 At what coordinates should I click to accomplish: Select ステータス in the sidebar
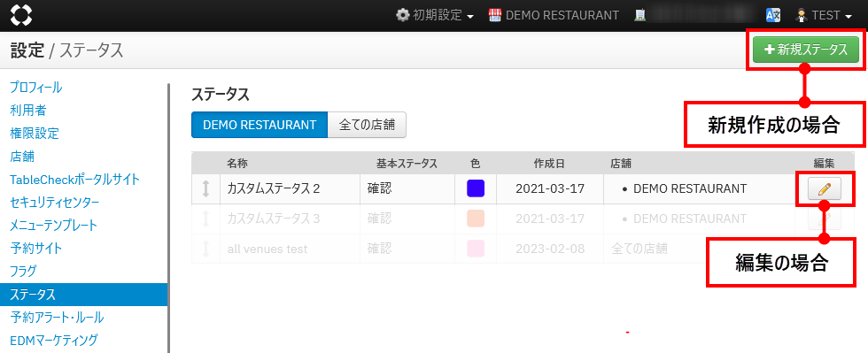[83, 295]
